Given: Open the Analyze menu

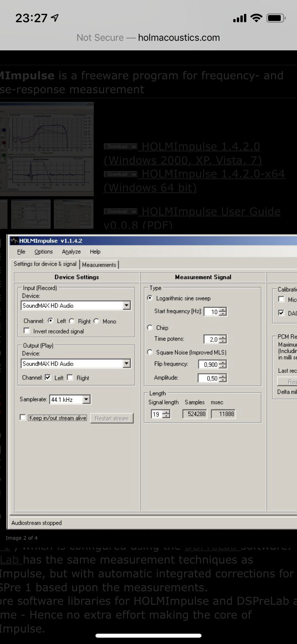Looking at the screenshot, I should (71, 252).
